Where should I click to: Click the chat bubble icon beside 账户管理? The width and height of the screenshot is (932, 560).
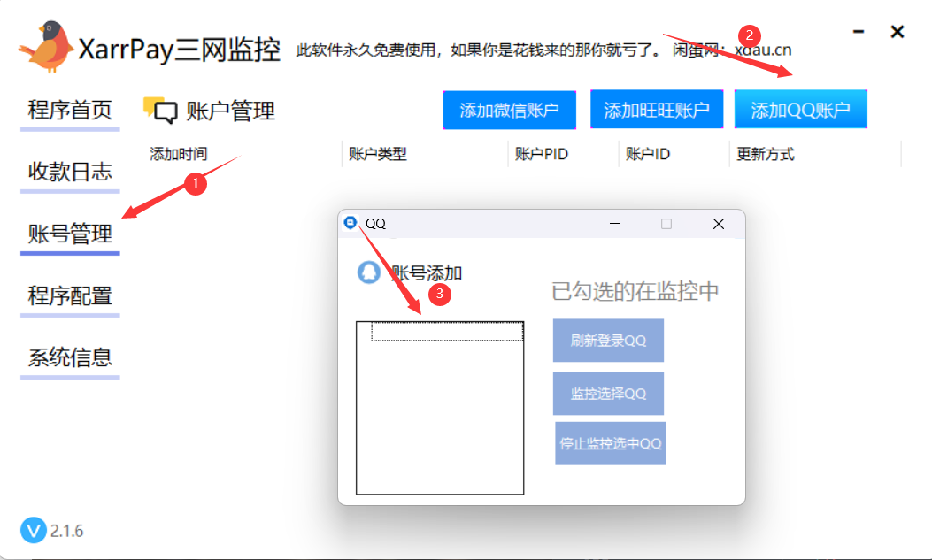coord(160,109)
